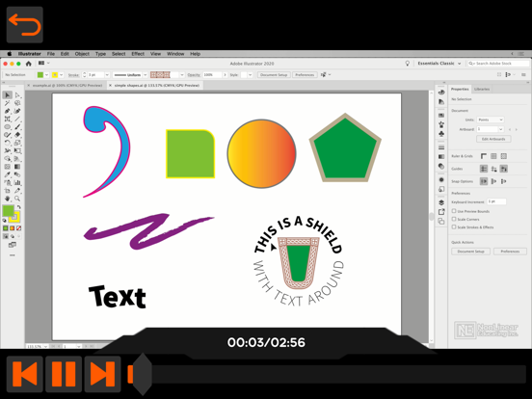Select the Rotate tool
The width and height of the screenshot is (532, 399).
click(7, 143)
